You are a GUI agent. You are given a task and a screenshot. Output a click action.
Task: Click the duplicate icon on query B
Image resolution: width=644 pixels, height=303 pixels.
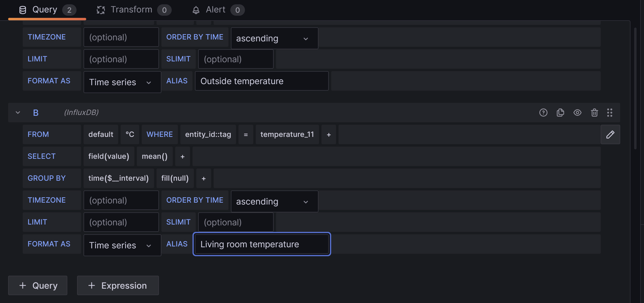click(561, 113)
